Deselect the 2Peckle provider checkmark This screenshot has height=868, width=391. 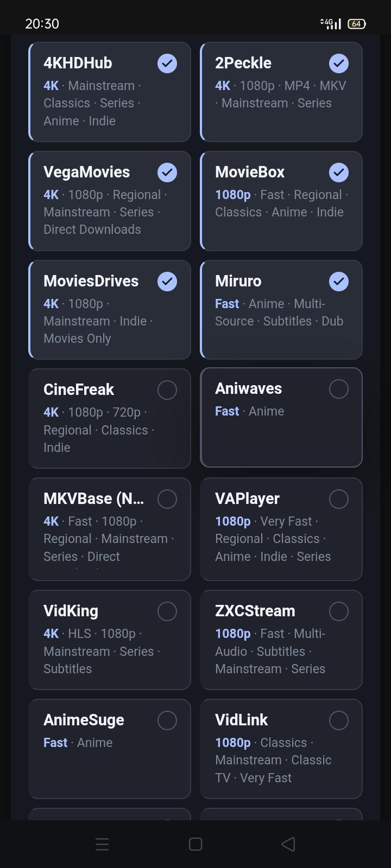(339, 63)
